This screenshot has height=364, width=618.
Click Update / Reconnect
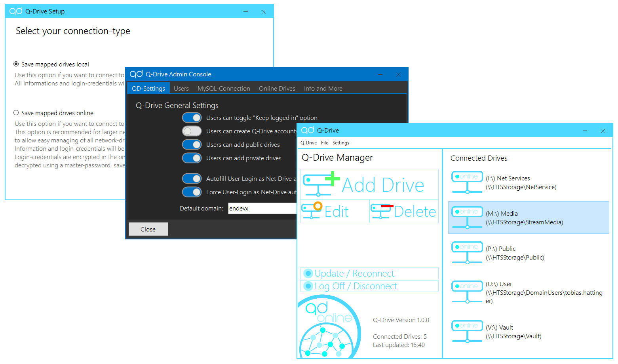click(x=369, y=273)
